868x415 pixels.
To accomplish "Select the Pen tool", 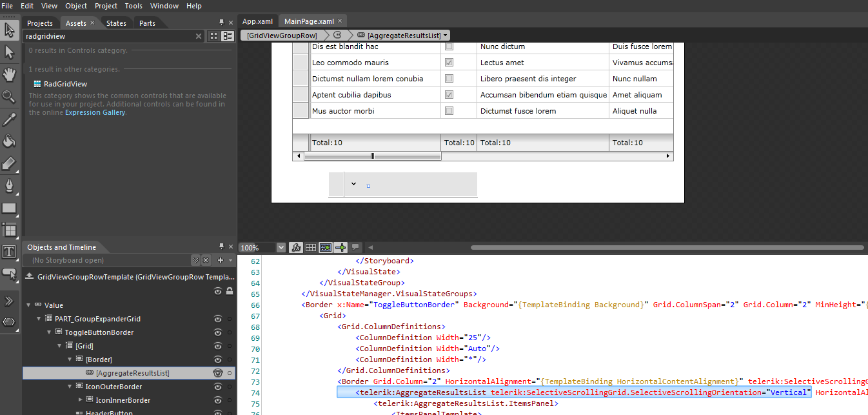I will (x=9, y=187).
